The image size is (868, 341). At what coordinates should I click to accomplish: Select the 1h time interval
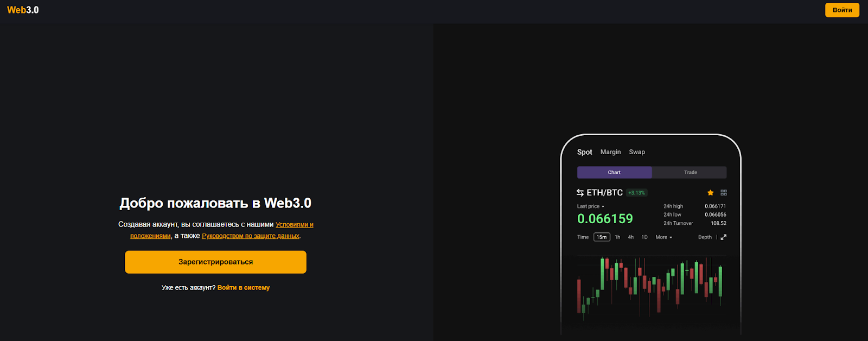[x=617, y=237]
